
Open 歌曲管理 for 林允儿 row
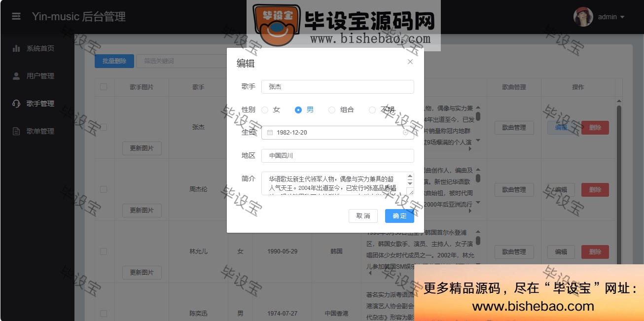514,251
